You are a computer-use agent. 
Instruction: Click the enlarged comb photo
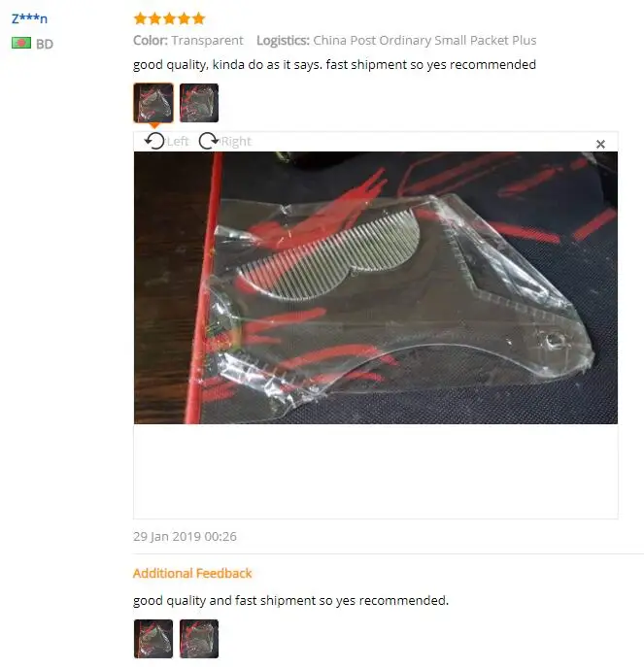tap(375, 287)
